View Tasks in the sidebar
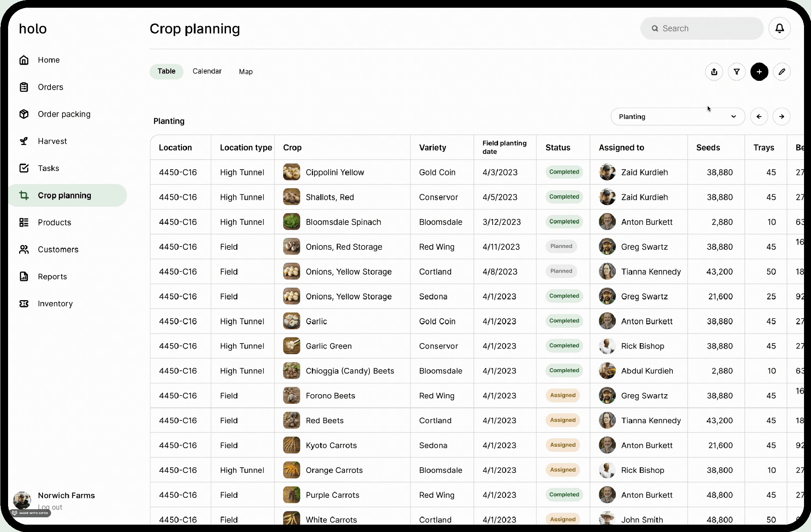The image size is (811, 532). click(x=48, y=168)
